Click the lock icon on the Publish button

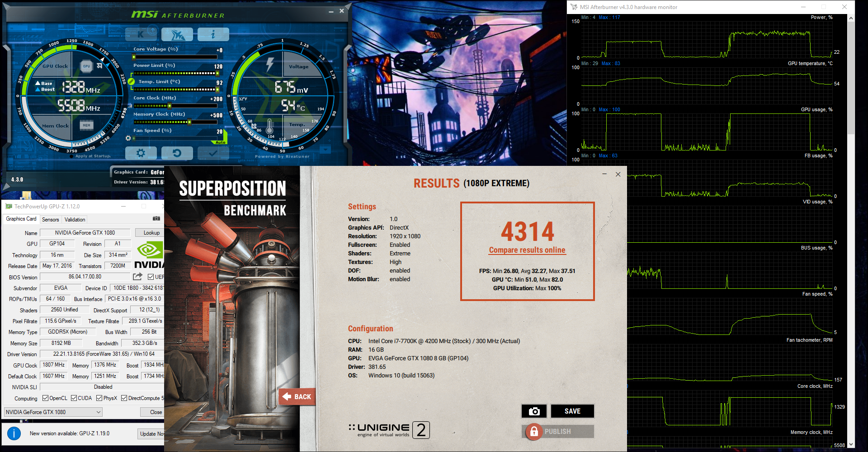pyautogui.click(x=534, y=432)
